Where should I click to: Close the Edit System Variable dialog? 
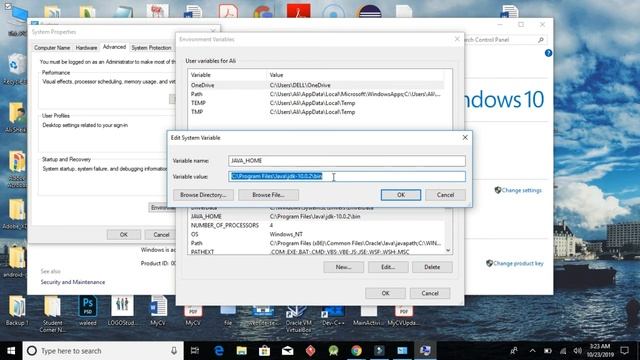[465, 138]
